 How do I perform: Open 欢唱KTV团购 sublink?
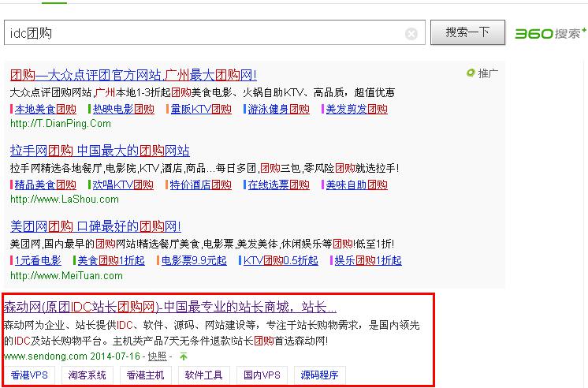coord(123,185)
